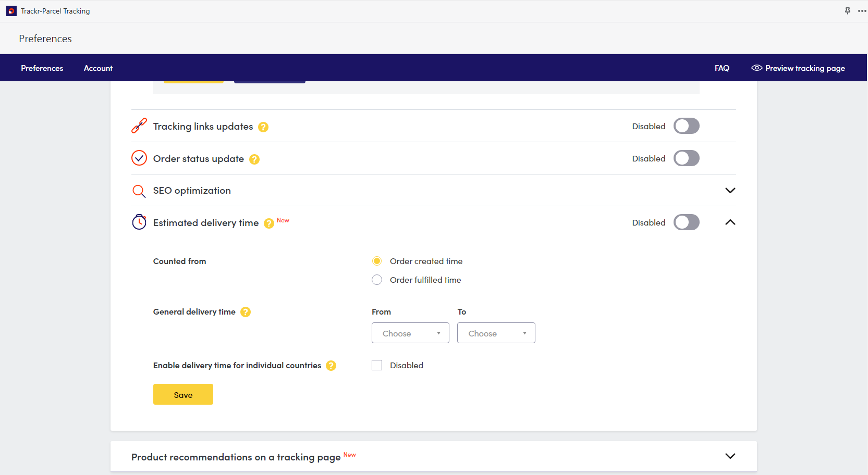
Task: Click Enable delivery time for individual countries label
Action: [237, 366]
